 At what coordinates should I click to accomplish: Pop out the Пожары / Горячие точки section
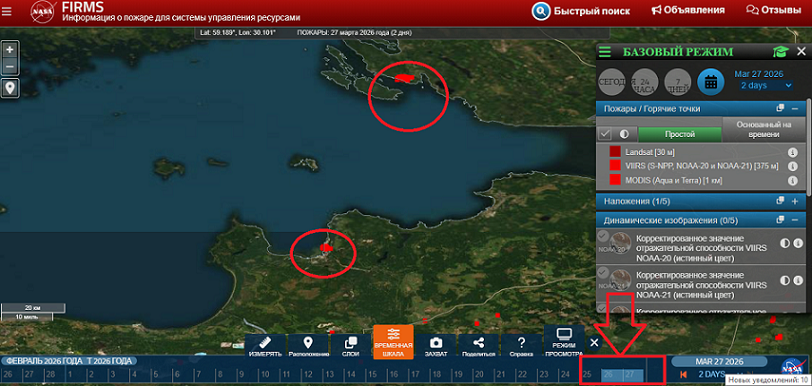[x=780, y=108]
